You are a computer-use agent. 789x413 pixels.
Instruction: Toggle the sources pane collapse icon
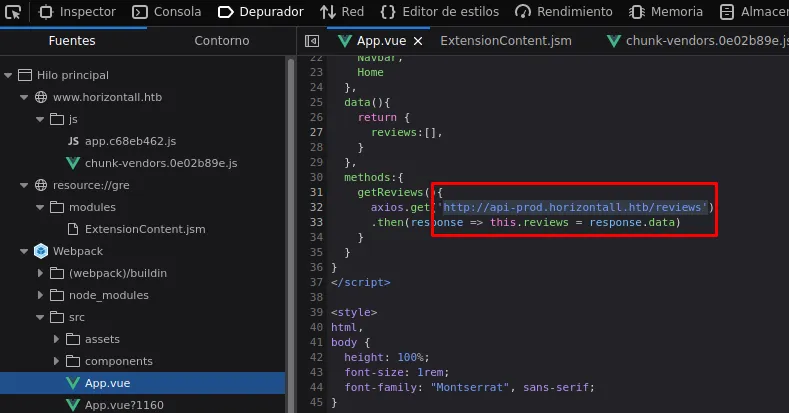tap(312, 41)
